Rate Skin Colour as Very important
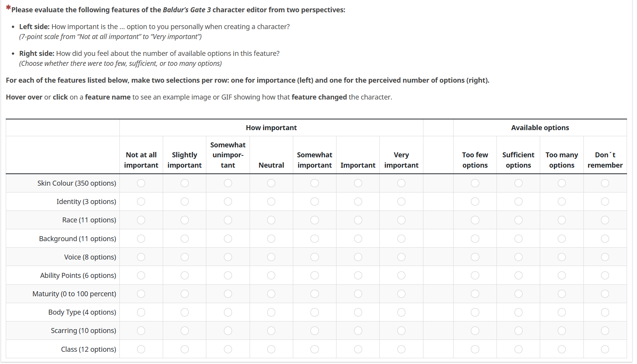 401,183
